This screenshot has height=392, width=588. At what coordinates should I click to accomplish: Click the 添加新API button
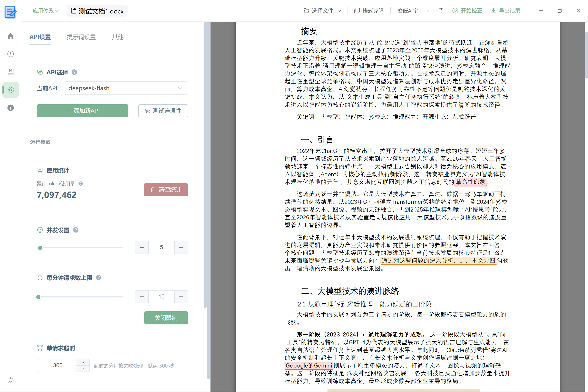pyautogui.click(x=82, y=111)
